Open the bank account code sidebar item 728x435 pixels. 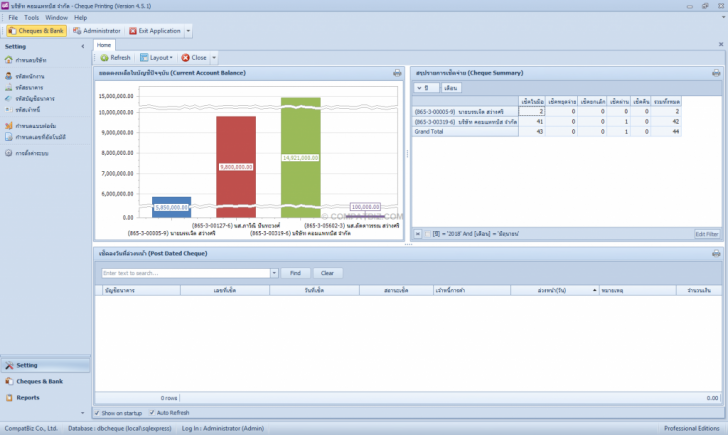[x=30, y=98]
